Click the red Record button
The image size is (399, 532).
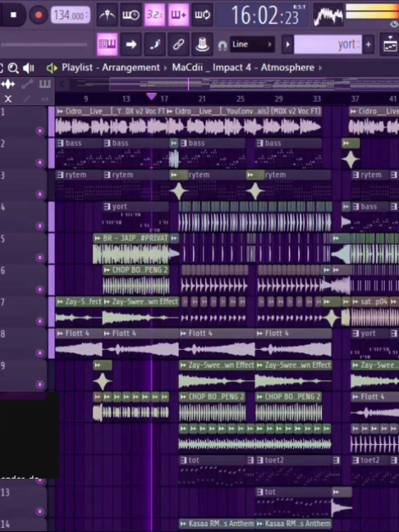click(38, 15)
